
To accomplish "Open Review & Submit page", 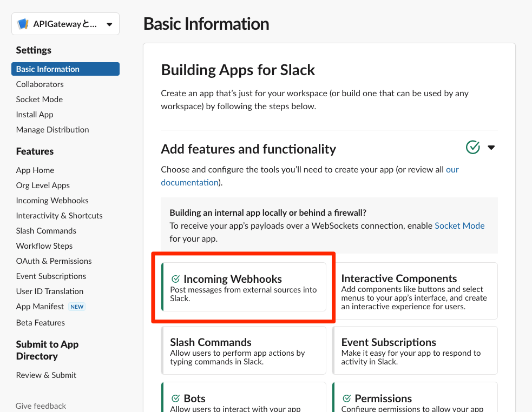I will [46, 375].
